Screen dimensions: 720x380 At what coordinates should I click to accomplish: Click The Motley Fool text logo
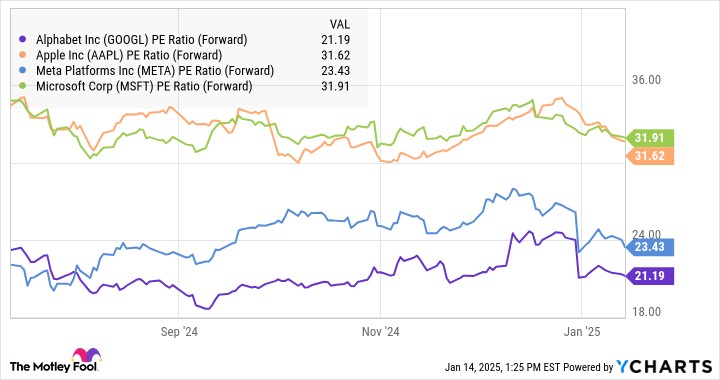54,366
